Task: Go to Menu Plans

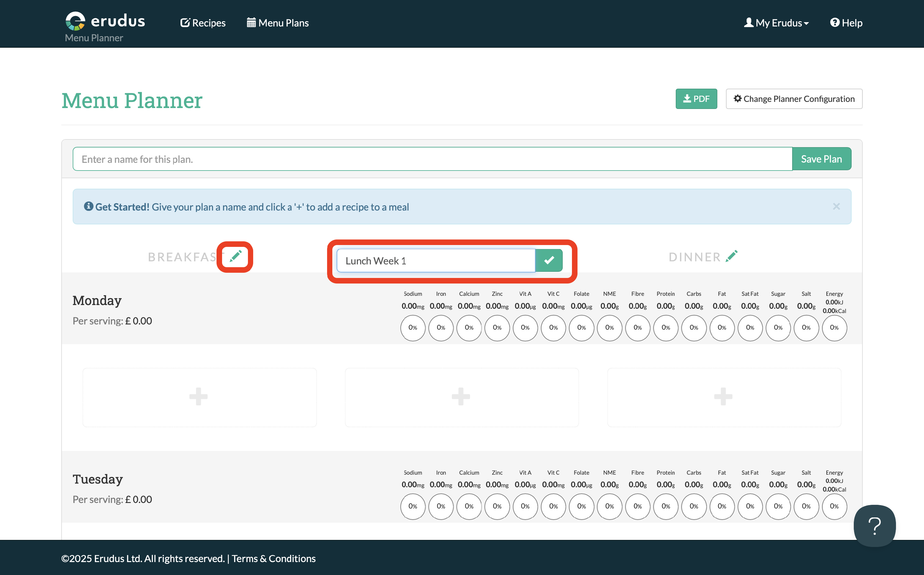Action: (x=278, y=23)
